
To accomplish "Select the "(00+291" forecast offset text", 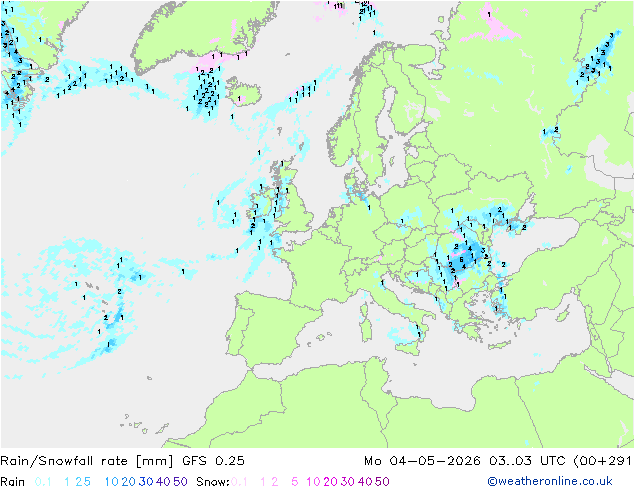I will [x=602, y=461].
